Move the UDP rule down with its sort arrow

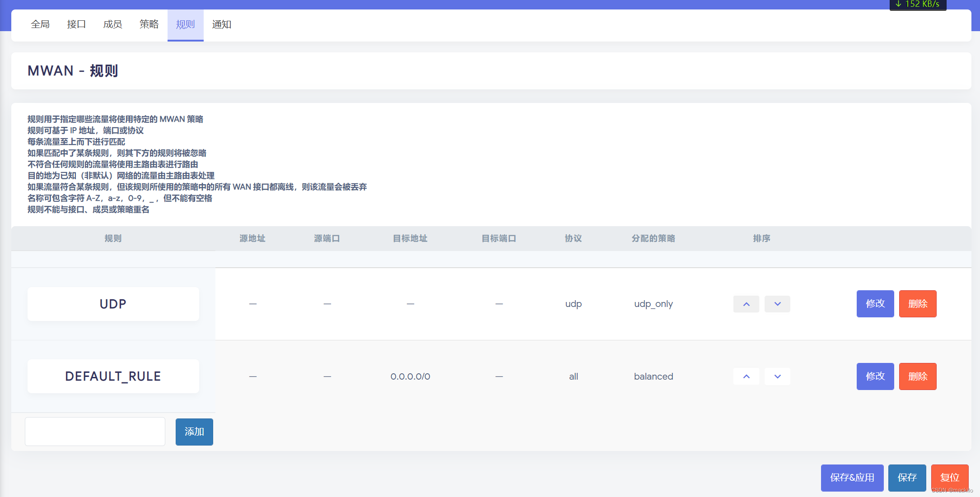[777, 304]
